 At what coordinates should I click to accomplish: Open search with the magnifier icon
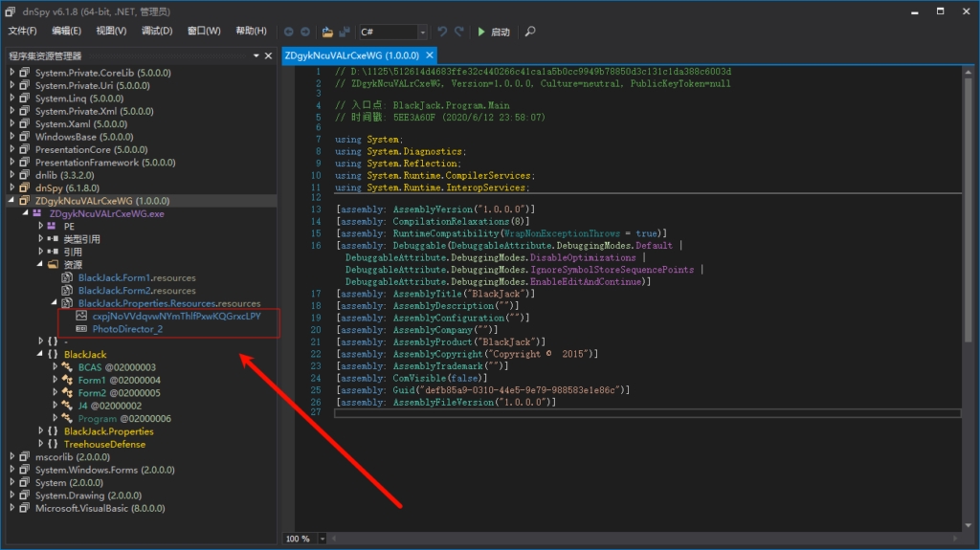coord(530,32)
